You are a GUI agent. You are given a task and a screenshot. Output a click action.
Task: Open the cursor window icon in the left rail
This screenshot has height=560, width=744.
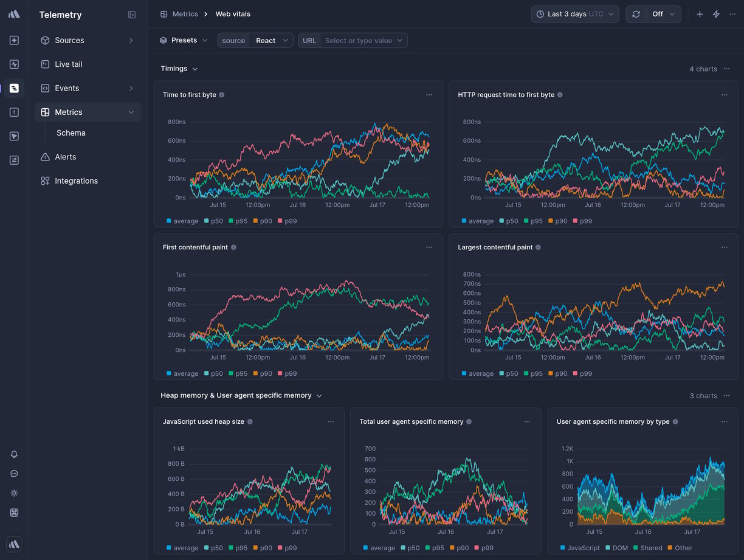click(14, 136)
